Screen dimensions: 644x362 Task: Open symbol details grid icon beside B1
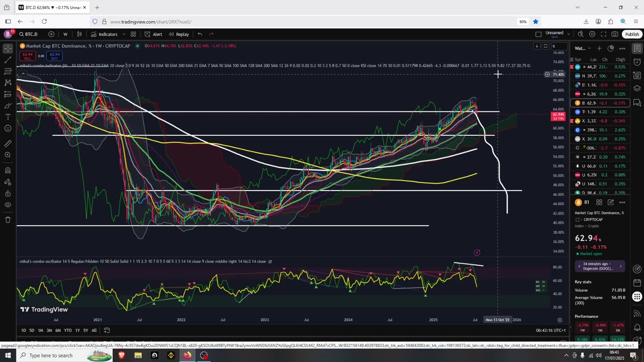coord(599,202)
